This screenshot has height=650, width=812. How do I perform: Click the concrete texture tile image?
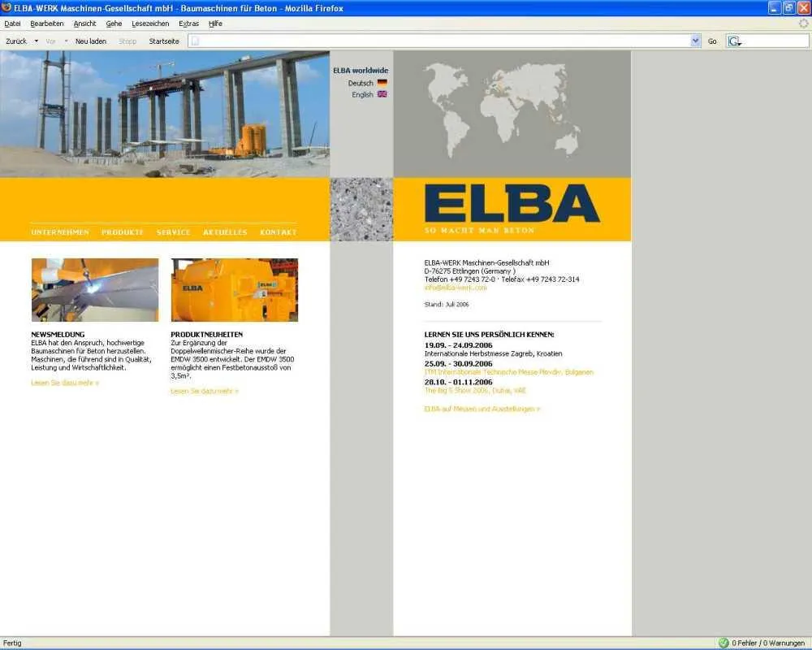[361, 210]
